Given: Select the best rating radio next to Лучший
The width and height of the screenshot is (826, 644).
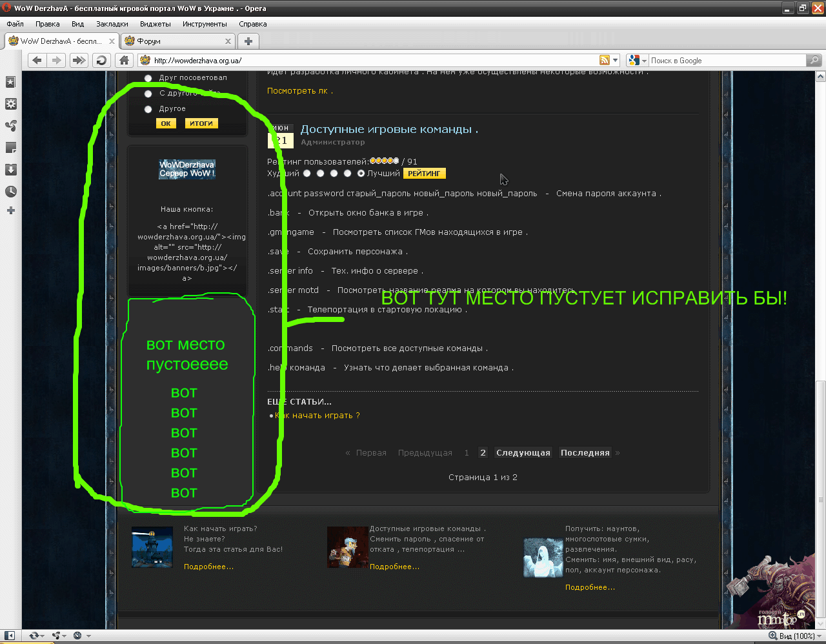Looking at the screenshot, I should pyautogui.click(x=361, y=173).
